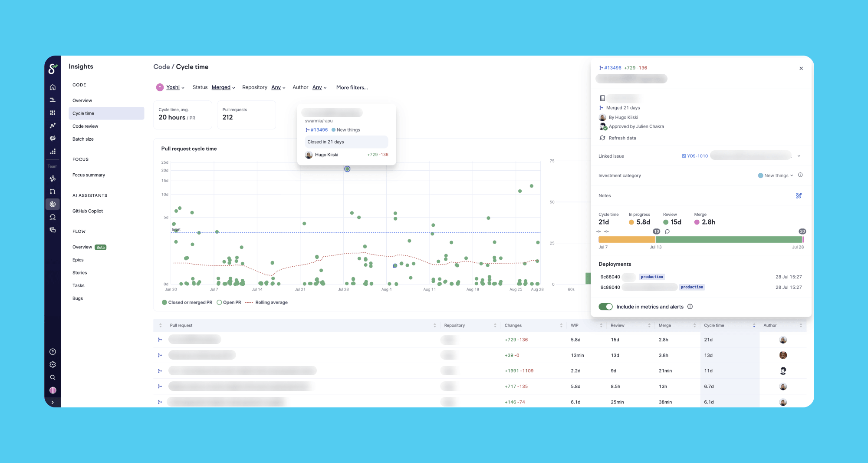
Task: Open Code review in the Insights menu
Action: click(x=85, y=126)
